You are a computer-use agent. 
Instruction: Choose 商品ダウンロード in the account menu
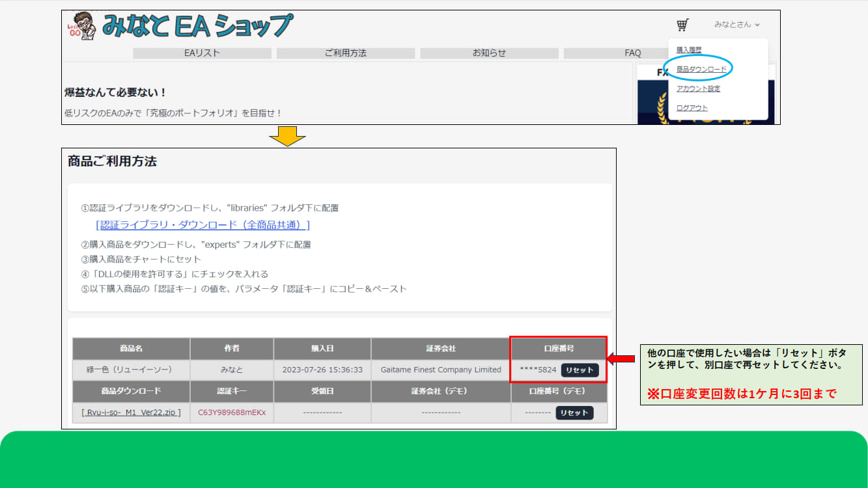(x=701, y=69)
